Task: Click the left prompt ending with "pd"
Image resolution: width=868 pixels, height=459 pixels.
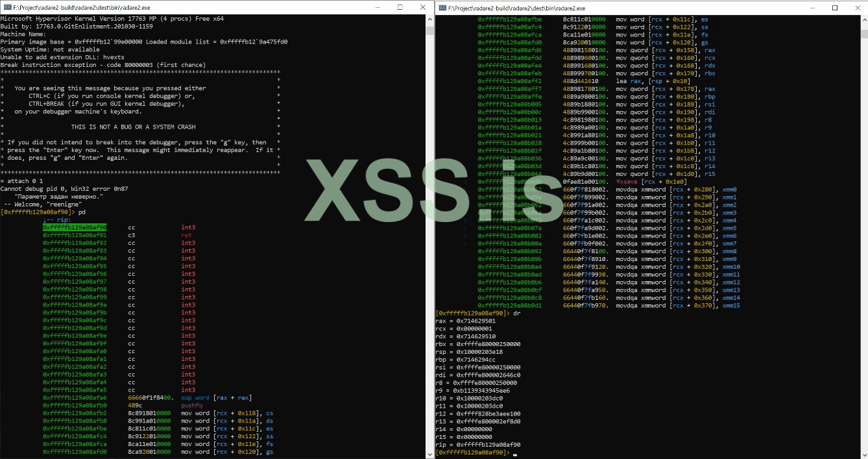Action: tap(43, 212)
